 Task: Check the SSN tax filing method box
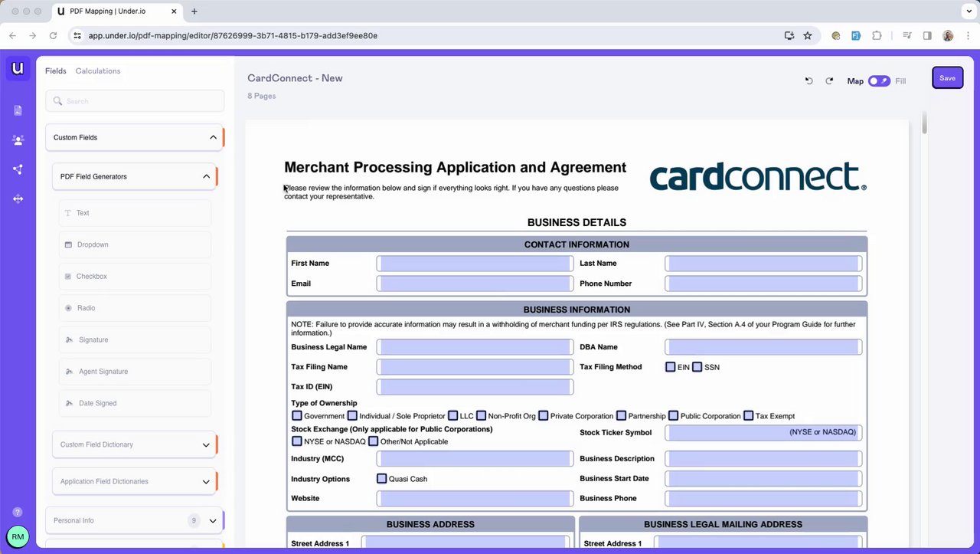[697, 367]
